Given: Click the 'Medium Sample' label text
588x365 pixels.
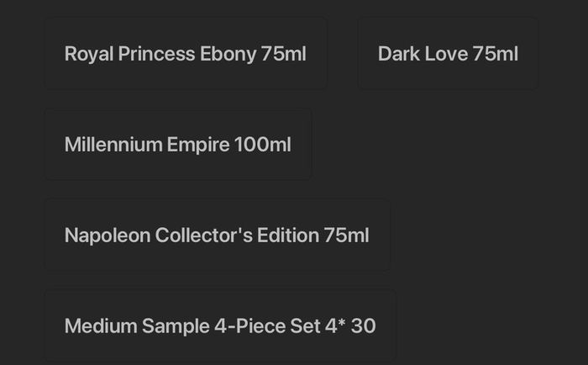Looking at the screenshot, I should pyautogui.click(x=137, y=326).
